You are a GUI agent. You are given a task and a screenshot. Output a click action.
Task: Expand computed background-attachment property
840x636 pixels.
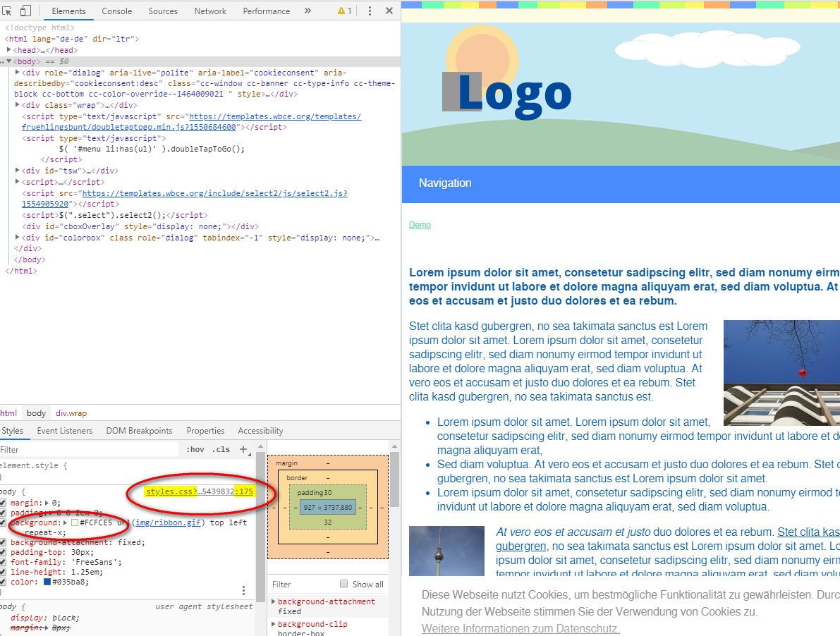[x=274, y=601]
